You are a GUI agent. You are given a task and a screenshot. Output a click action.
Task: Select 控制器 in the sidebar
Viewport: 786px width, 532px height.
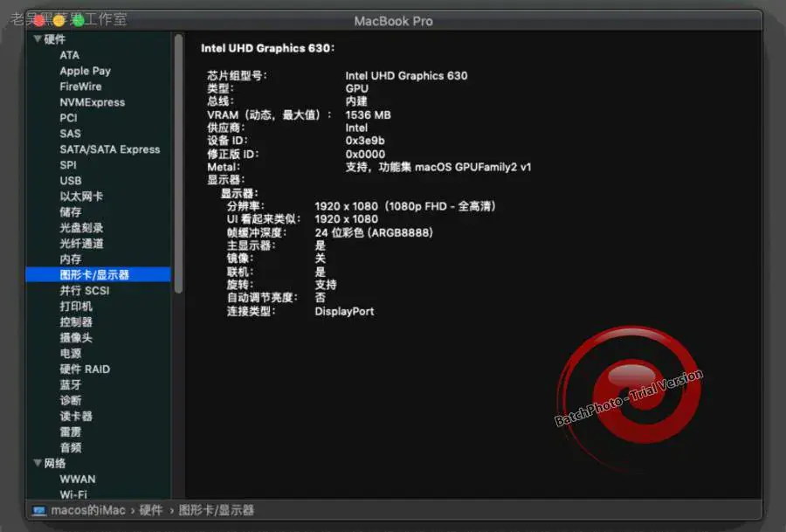point(76,321)
